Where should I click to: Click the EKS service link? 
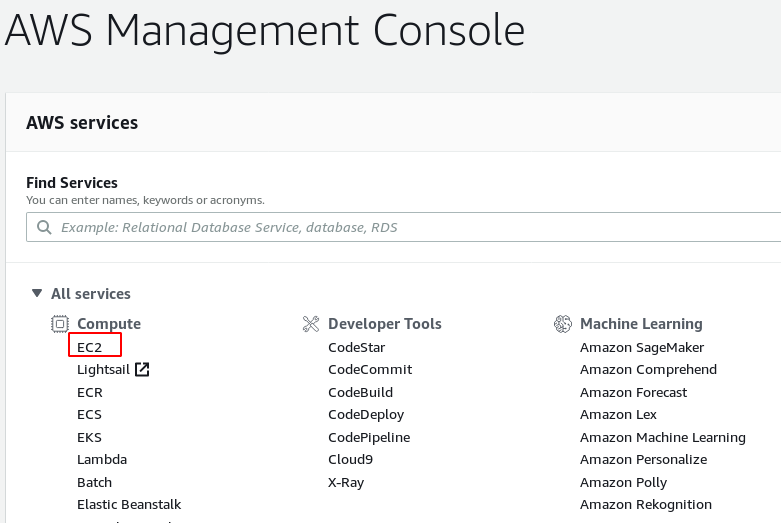(89, 437)
